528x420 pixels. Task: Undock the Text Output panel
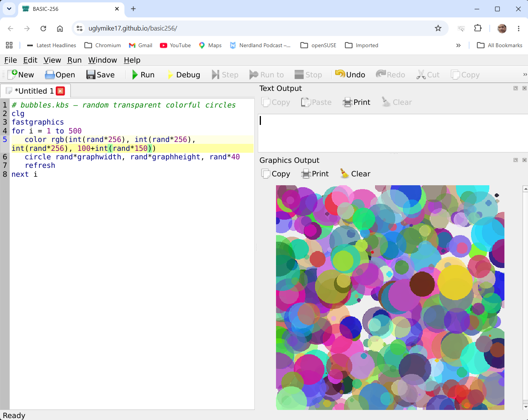tap(516, 88)
